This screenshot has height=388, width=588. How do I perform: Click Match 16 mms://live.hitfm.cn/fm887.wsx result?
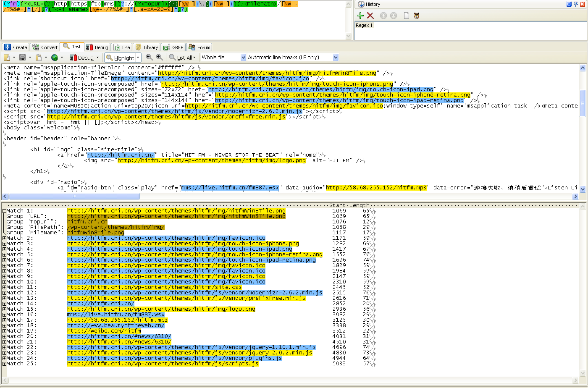[116, 315]
